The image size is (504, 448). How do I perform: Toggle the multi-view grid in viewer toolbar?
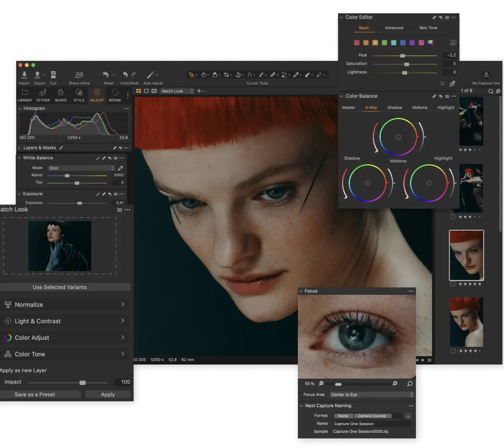click(x=138, y=91)
